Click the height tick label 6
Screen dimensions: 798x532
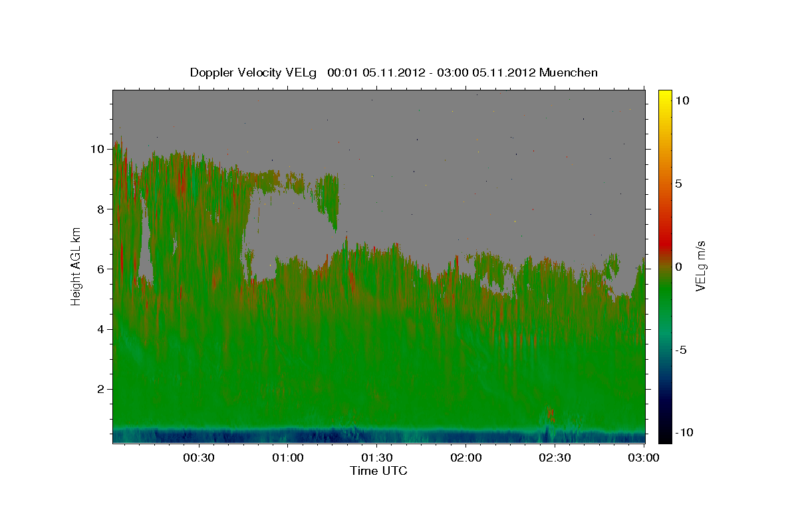(100, 269)
